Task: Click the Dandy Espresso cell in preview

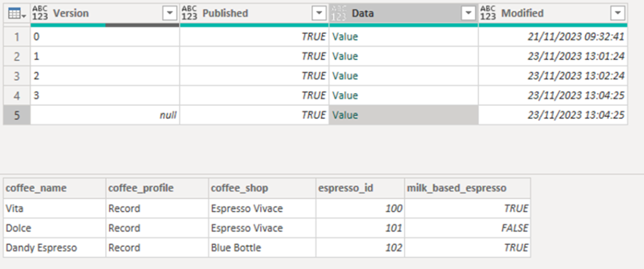Action: (55, 248)
